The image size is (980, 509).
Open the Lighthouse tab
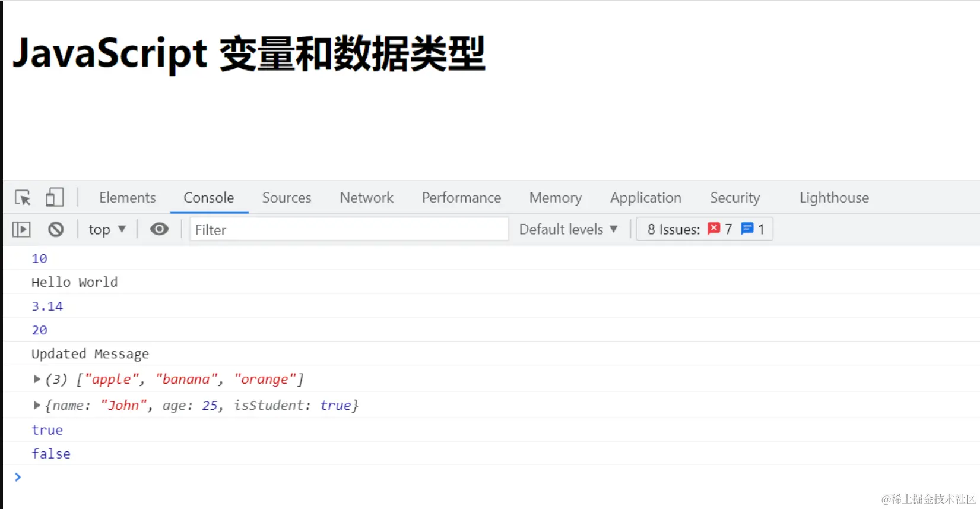(834, 198)
